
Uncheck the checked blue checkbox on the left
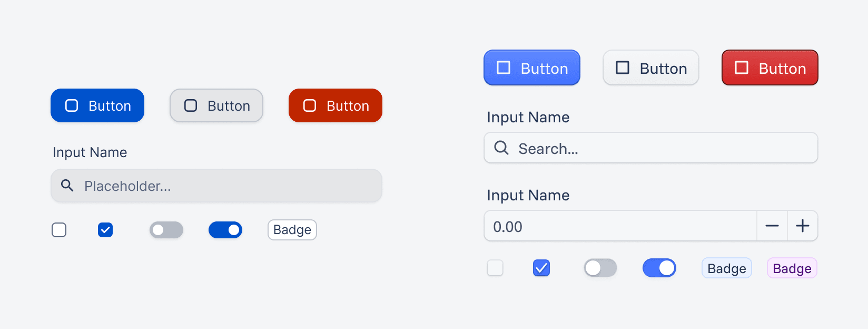105,230
